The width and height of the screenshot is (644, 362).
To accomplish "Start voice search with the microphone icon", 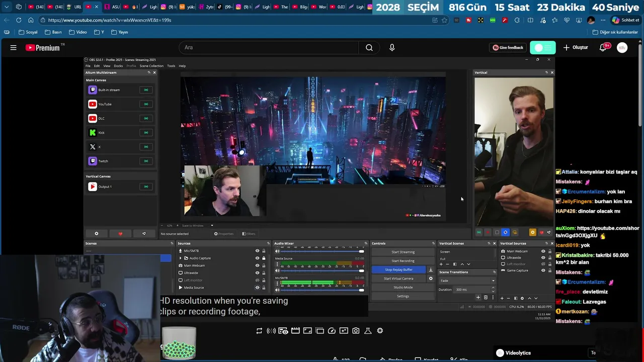I will click(392, 48).
